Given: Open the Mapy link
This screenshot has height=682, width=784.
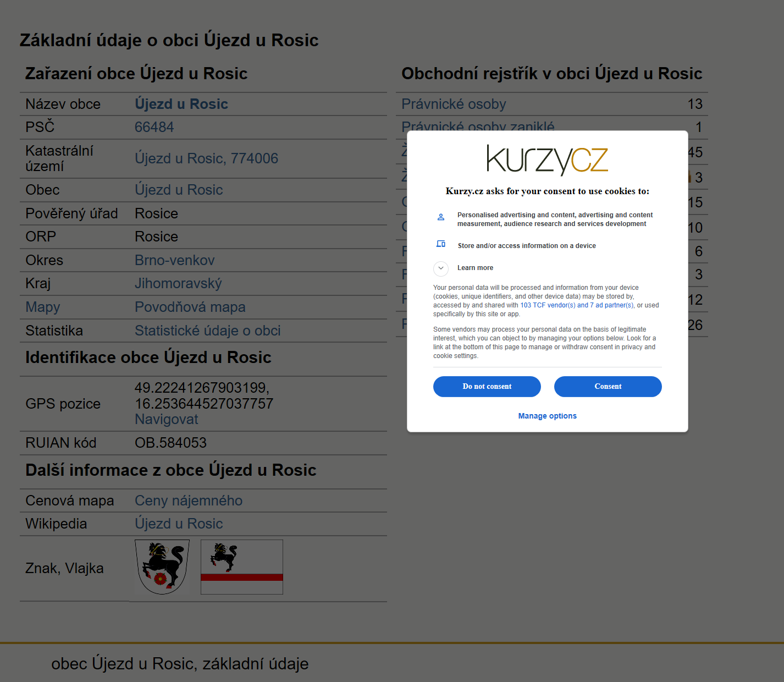Looking at the screenshot, I should click(x=43, y=307).
